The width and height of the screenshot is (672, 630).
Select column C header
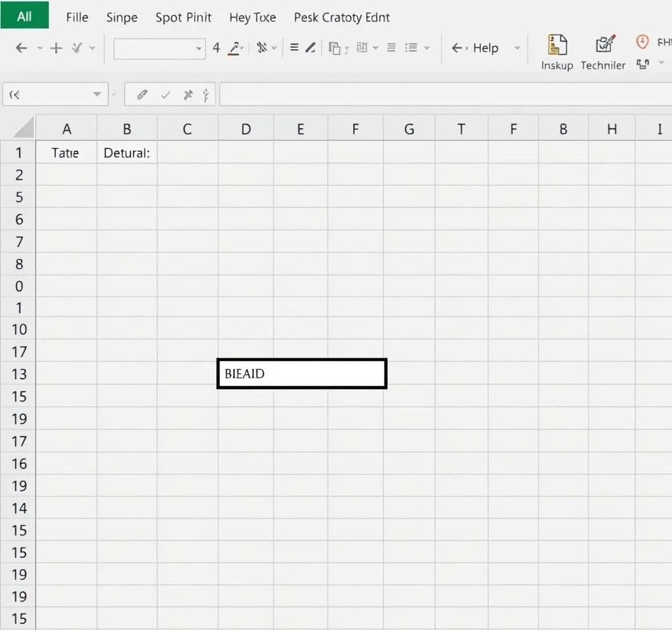(187, 129)
